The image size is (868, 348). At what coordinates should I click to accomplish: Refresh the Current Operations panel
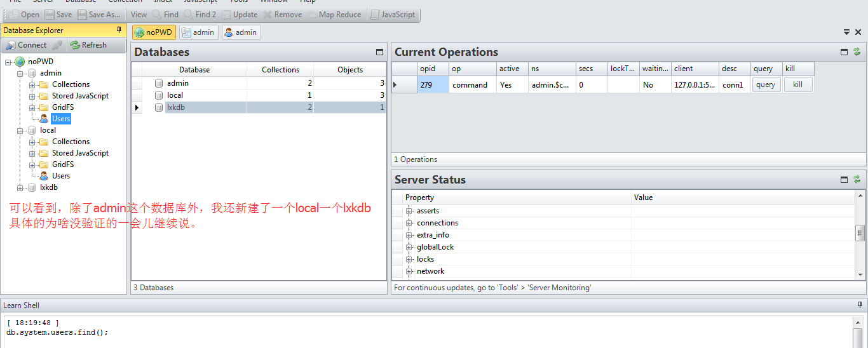pos(857,52)
